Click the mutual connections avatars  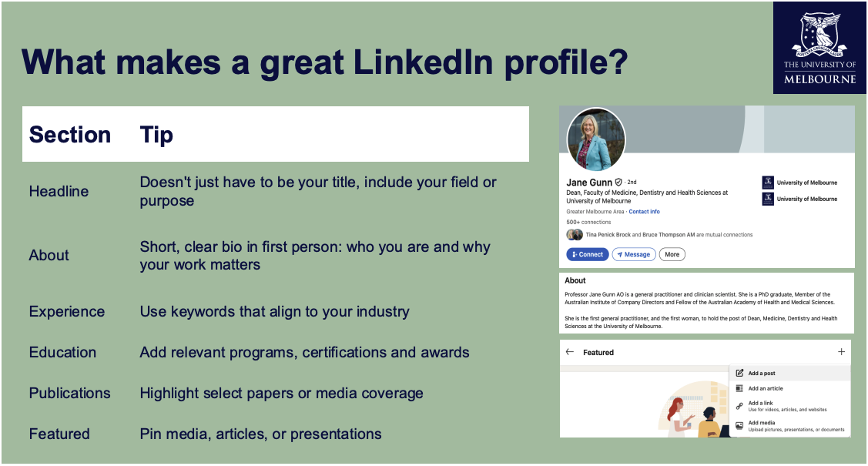[x=575, y=235]
